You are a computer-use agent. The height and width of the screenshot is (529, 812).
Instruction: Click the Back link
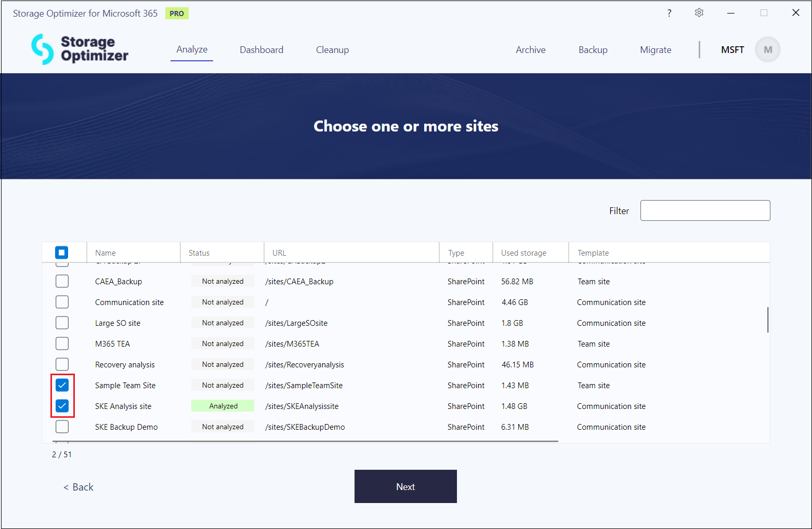pos(78,487)
